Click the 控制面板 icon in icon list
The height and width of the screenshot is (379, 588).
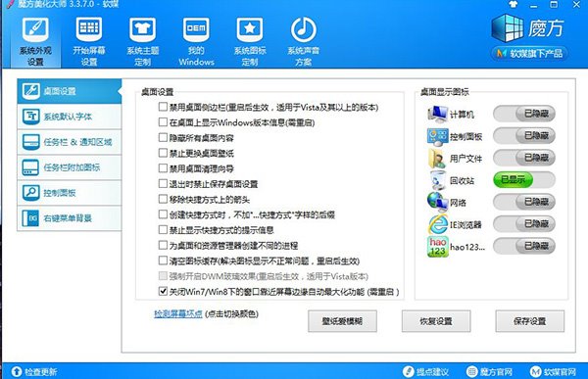pyautogui.click(x=438, y=136)
